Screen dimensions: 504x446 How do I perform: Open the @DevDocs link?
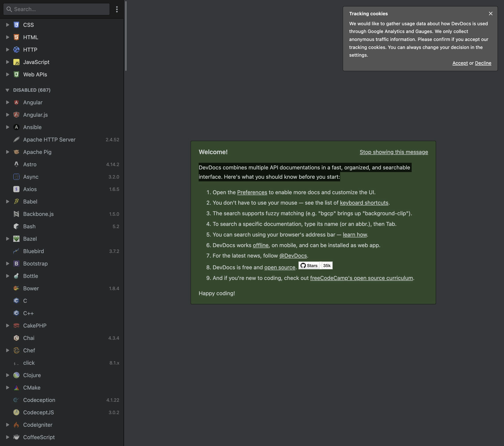[293, 256]
